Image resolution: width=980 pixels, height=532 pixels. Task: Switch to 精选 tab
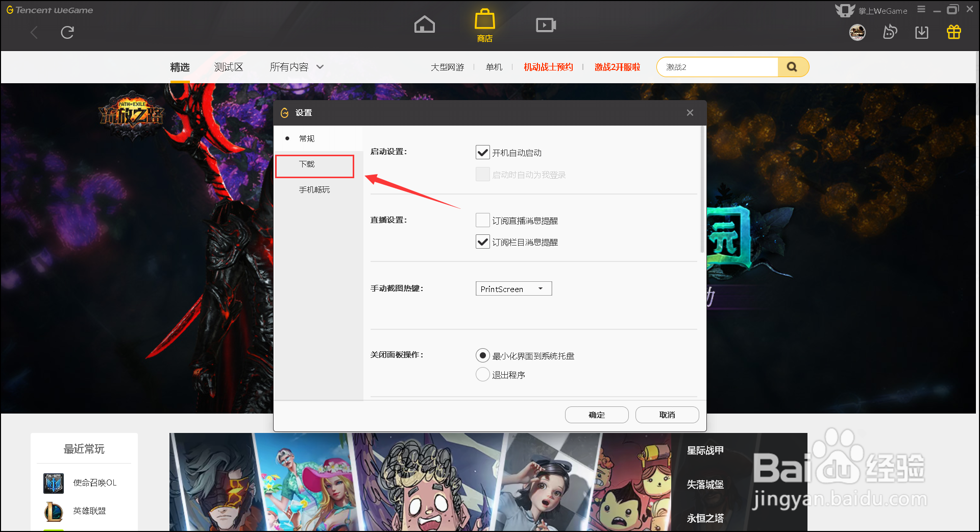180,67
